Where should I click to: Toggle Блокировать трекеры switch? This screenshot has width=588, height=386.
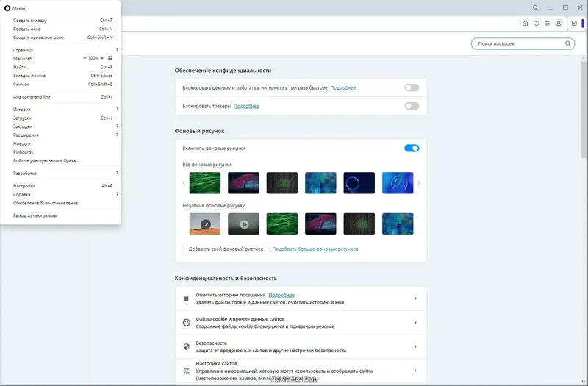(x=412, y=106)
